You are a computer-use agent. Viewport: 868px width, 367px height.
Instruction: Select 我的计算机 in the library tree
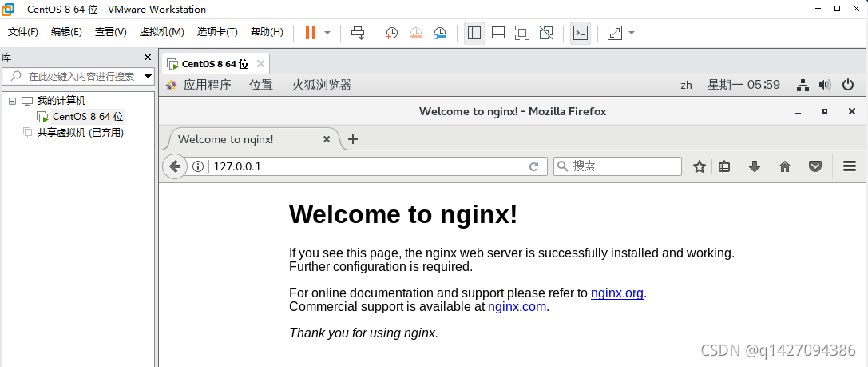click(x=61, y=101)
